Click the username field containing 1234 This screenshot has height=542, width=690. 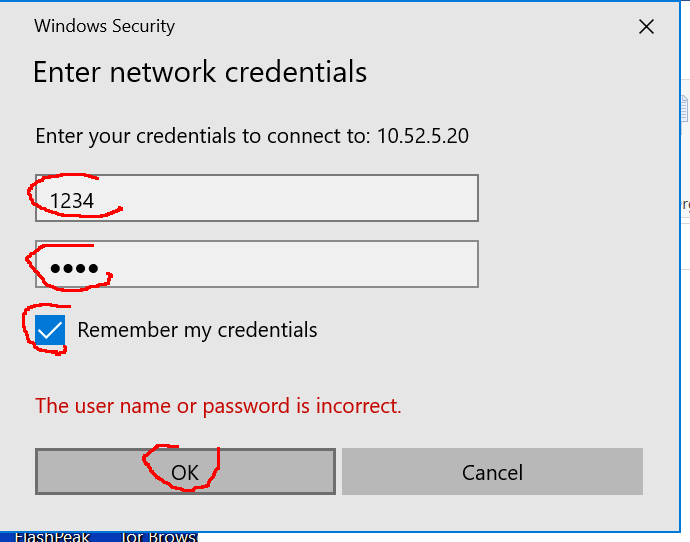coord(257,198)
